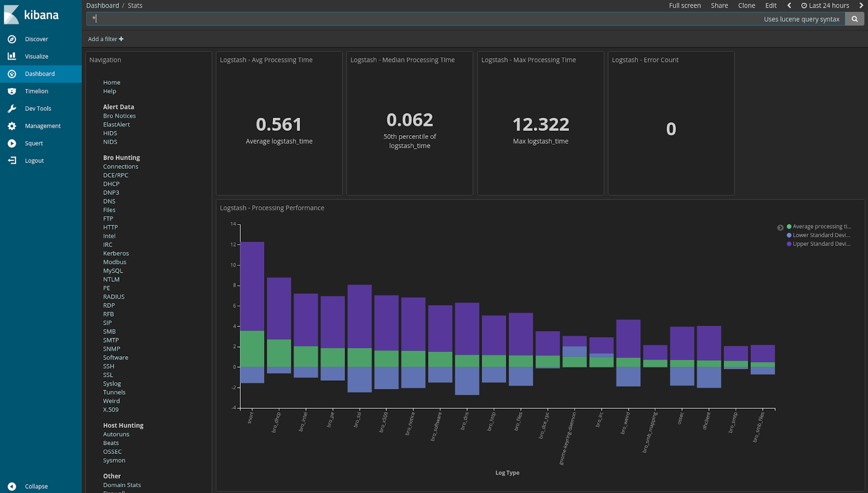Open Help navigation link
The image size is (868, 493).
click(110, 91)
